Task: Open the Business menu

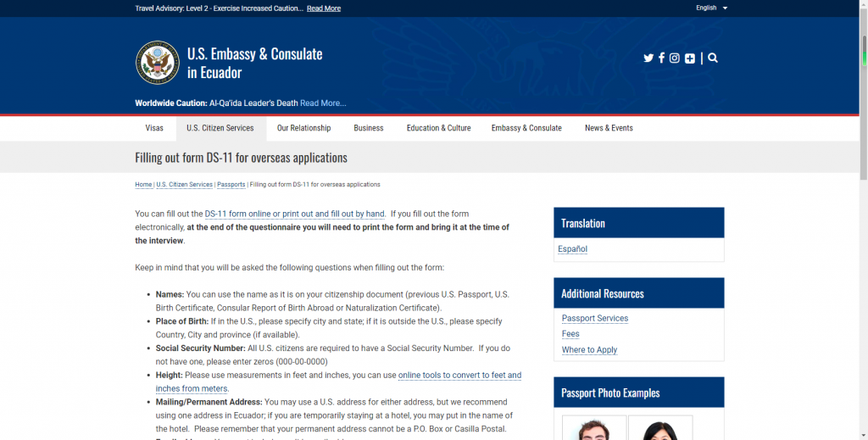Action: click(x=369, y=128)
